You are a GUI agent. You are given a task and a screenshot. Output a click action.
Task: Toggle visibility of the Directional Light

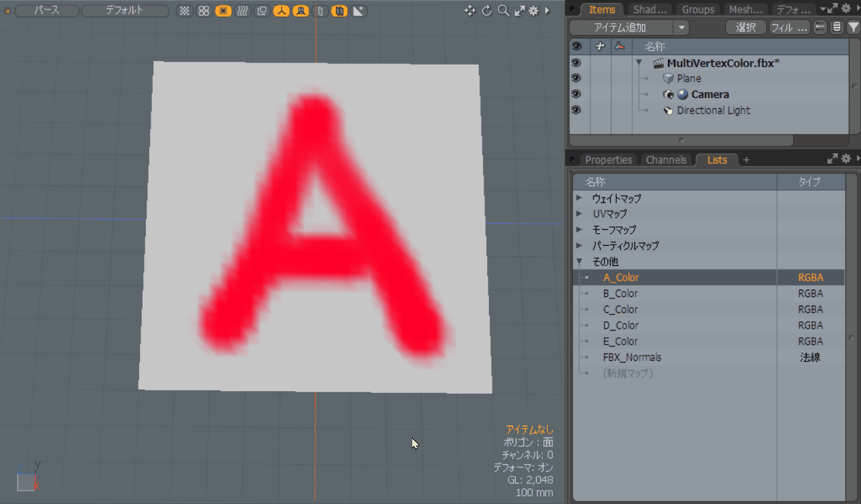point(576,110)
